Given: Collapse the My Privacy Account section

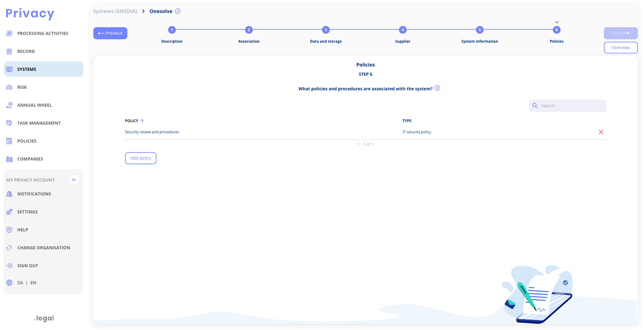Looking at the screenshot, I should (x=74, y=180).
